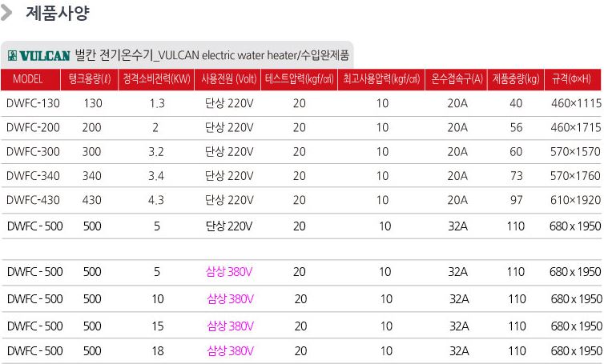Click the 정격소비전력(KW) column header
This screenshot has height=364, width=604.
click(157, 79)
